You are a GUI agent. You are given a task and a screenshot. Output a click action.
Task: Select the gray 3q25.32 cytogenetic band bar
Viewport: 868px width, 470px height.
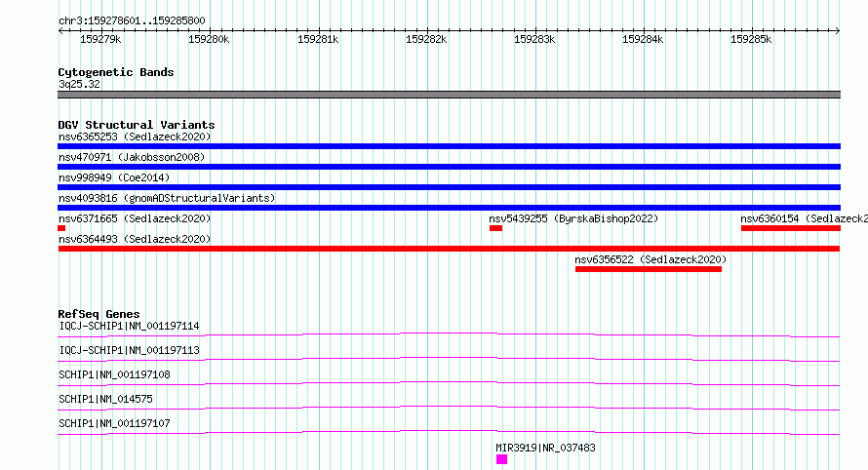click(x=449, y=95)
